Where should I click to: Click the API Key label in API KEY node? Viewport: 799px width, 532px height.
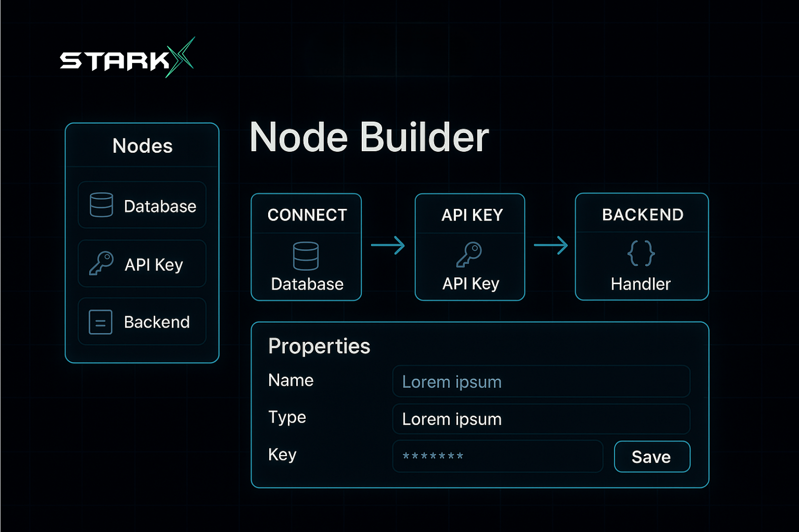click(471, 284)
